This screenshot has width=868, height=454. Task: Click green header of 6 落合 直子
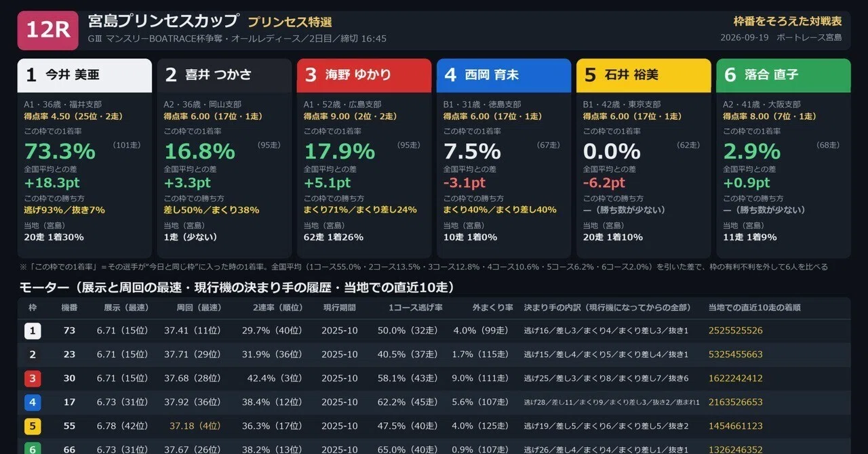(x=783, y=75)
